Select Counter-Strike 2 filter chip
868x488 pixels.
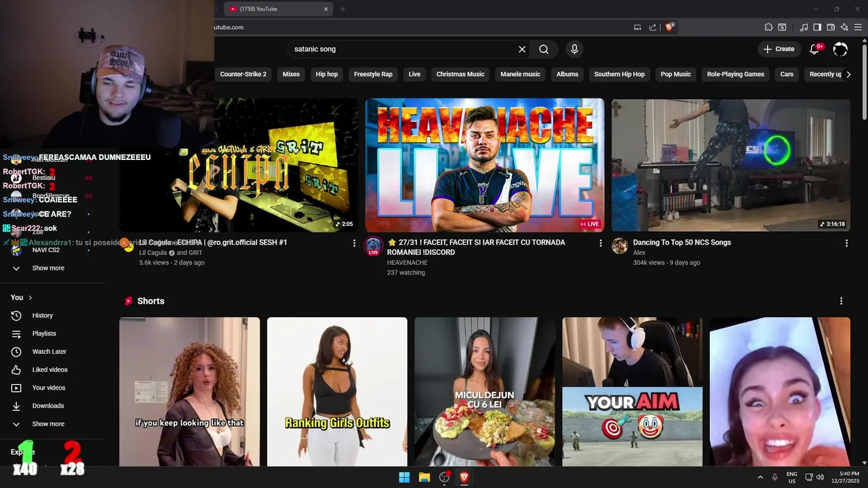click(243, 75)
